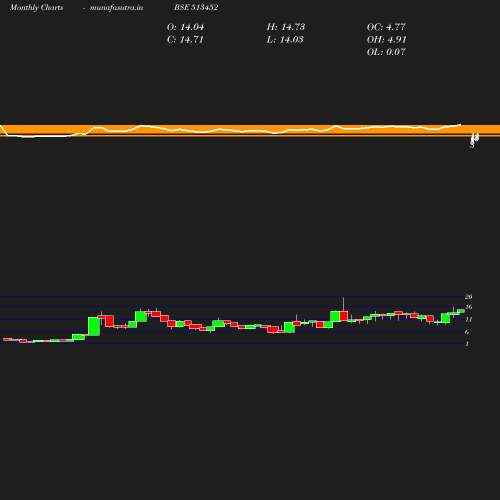This screenshot has height=500, width=500.
Task: Click the price axis label 16
Action: 469,307
